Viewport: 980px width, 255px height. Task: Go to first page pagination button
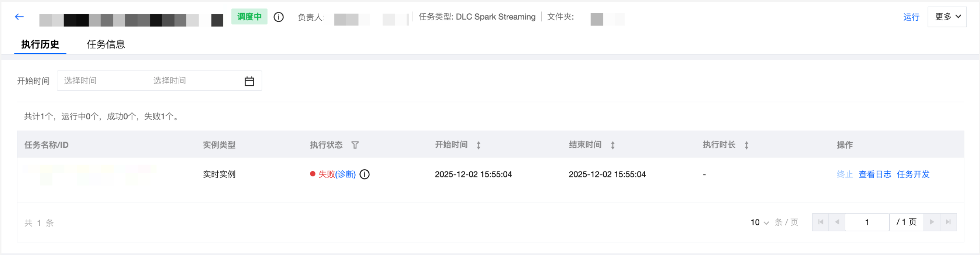point(821,222)
